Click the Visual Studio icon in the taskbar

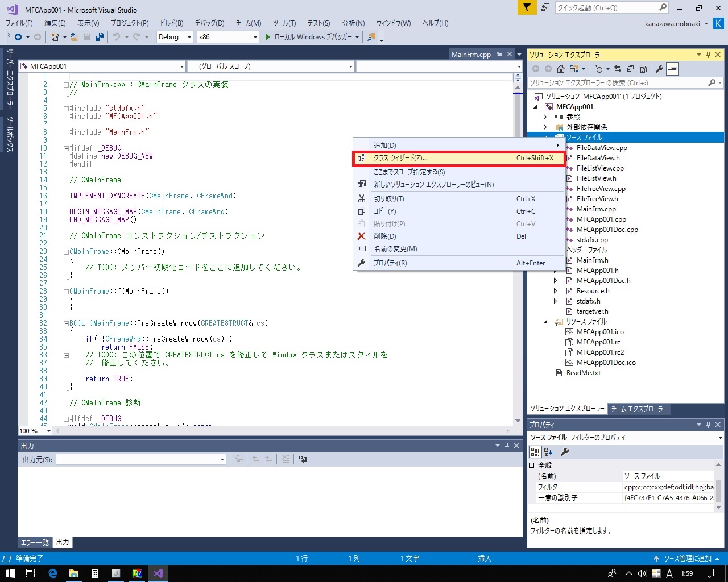click(158, 573)
